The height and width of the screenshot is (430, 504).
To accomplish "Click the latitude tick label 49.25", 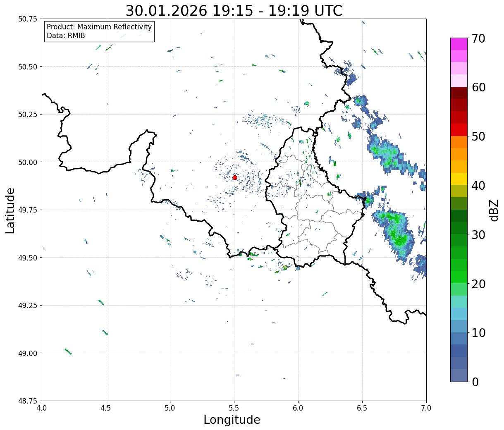I will coord(28,306).
